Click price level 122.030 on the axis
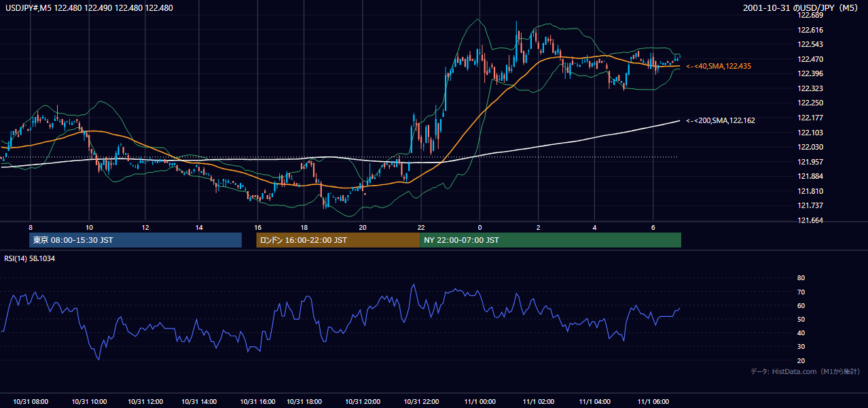This screenshot has height=408, width=868. coord(811,147)
